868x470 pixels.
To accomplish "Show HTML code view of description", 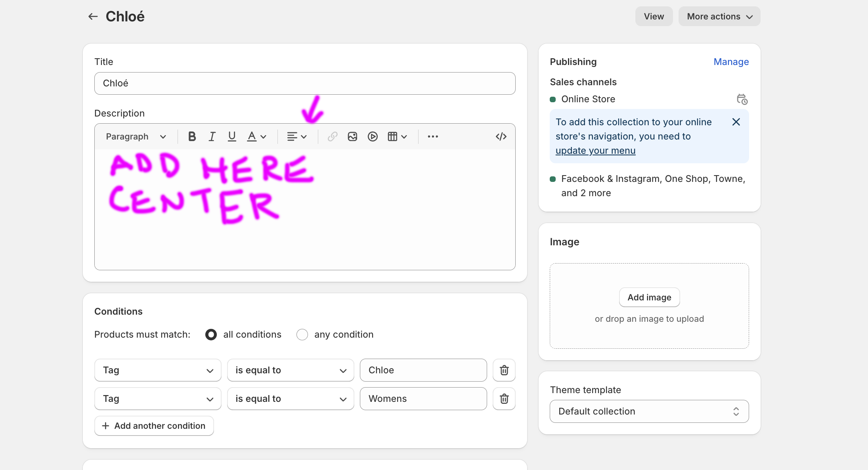I will tap(501, 137).
